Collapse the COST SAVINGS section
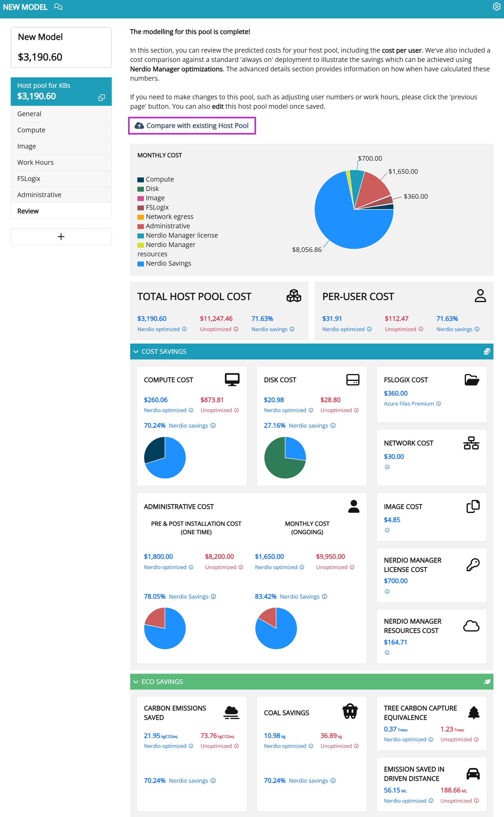 (136, 351)
